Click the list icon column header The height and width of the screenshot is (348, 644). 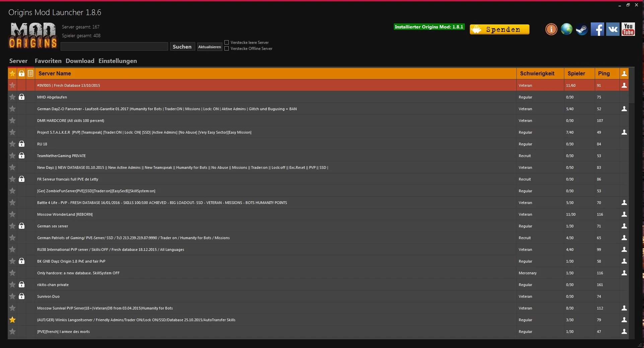coord(30,73)
